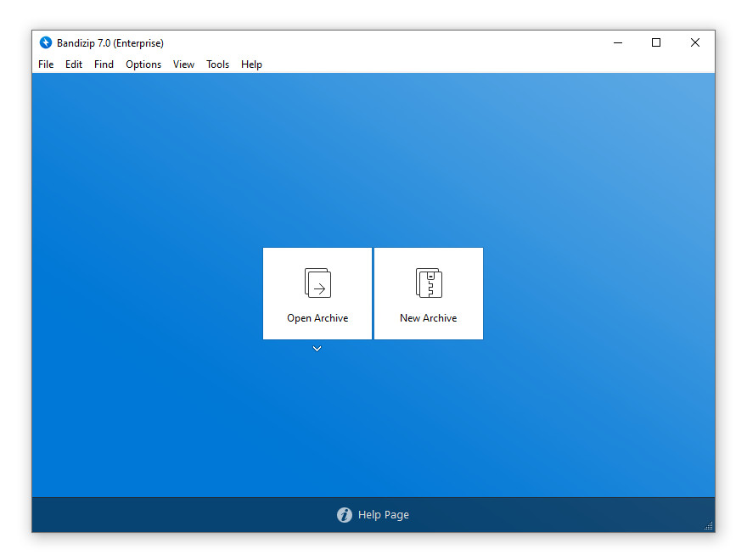
Task: Open the View menu
Action: coord(183,64)
